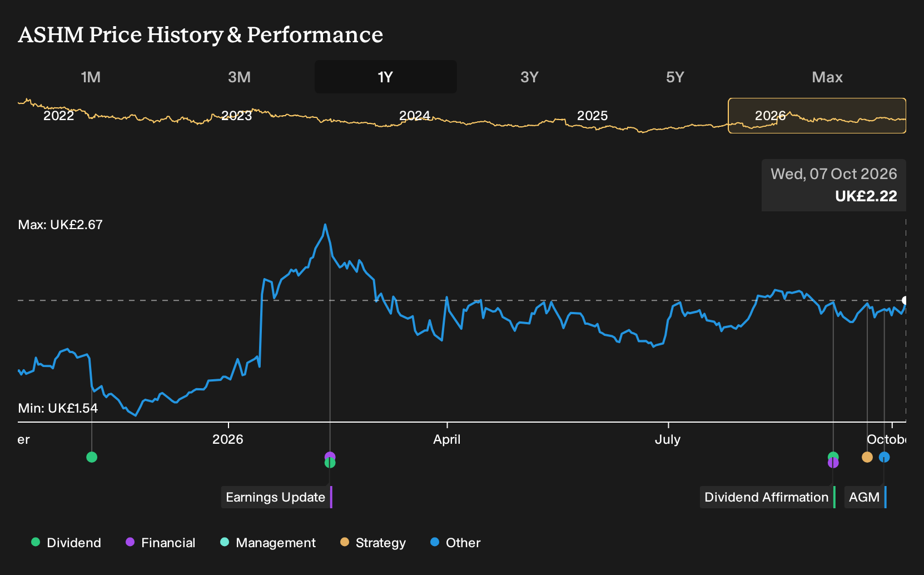Click the blue AGM event marker
The width and height of the screenshot is (924, 575).
click(885, 457)
